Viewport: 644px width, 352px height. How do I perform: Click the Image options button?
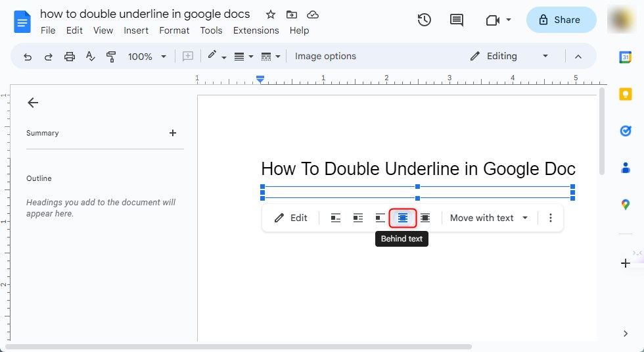325,57
